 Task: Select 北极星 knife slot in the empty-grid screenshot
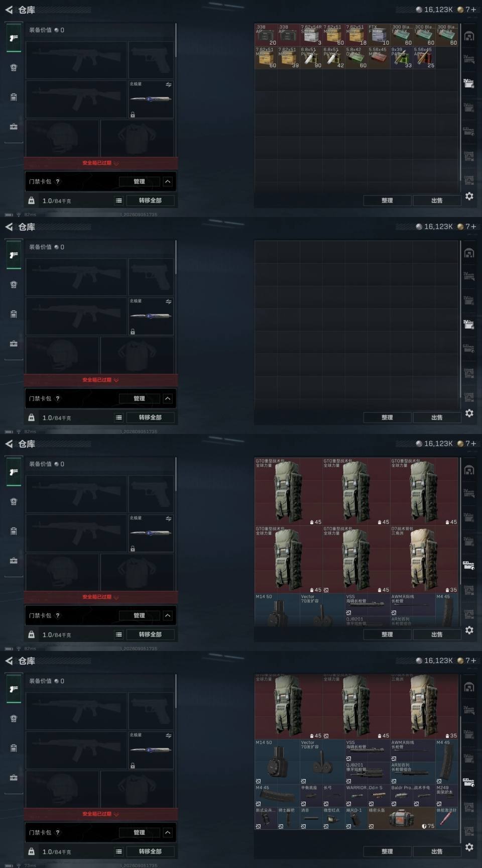tap(151, 316)
